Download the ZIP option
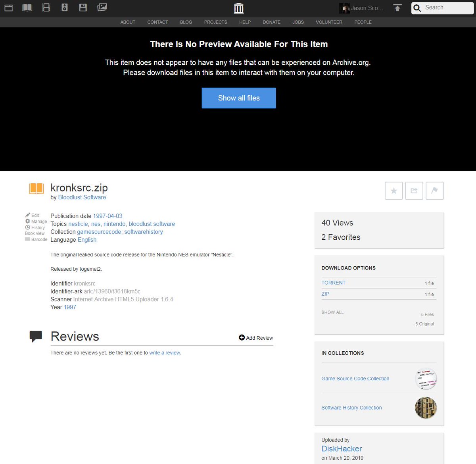 pyautogui.click(x=325, y=294)
